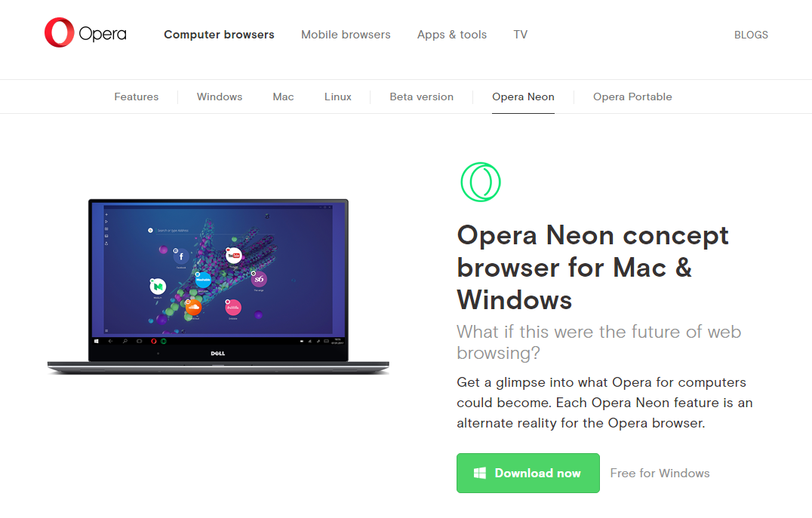Image resolution: width=812 pixels, height=518 pixels.
Task: Click the Medium bubble in laptop image
Action: click(x=158, y=287)
